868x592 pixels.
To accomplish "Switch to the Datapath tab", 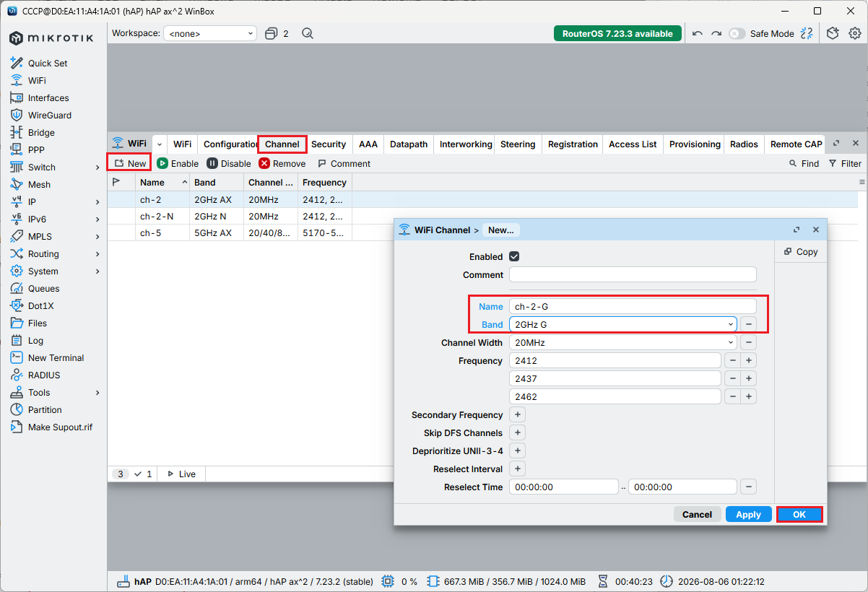I will pyautogui.click(x=409, y=144).
